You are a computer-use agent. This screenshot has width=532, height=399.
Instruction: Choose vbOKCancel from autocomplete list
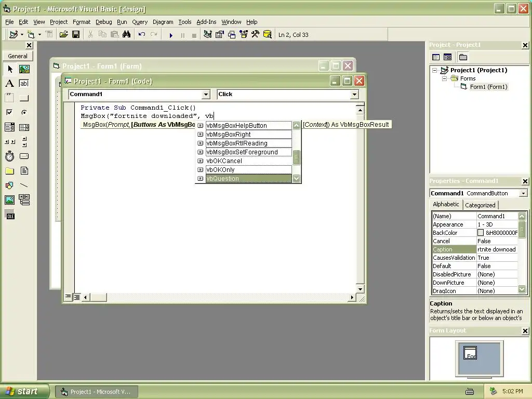pos(249,161)
